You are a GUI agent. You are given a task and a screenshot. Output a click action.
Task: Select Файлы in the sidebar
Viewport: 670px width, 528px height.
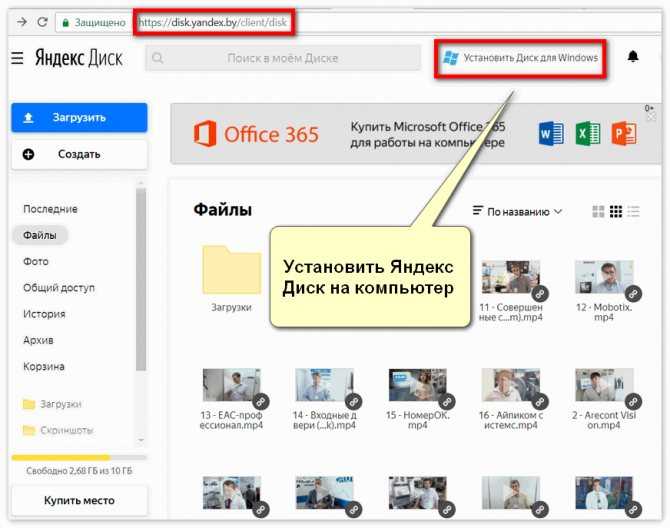(40, 235)
